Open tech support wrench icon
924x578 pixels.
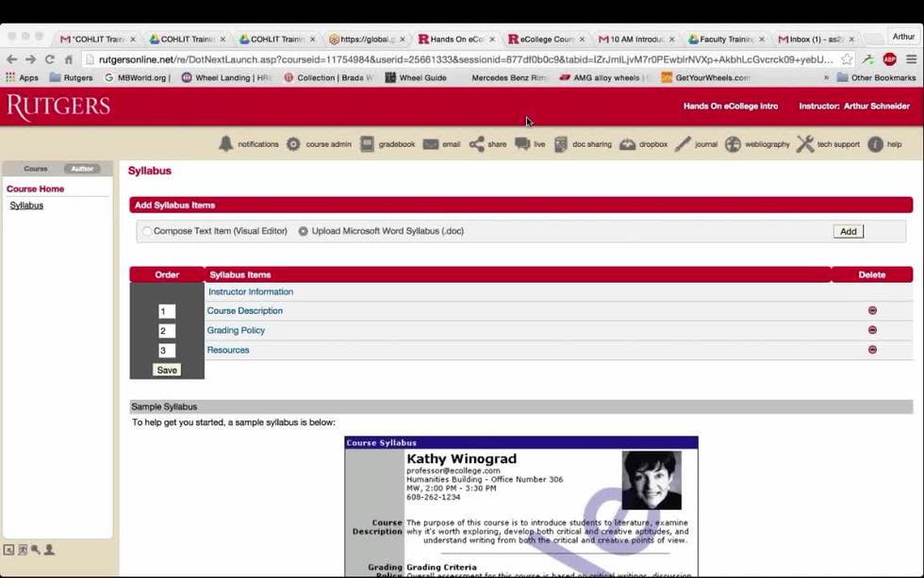(x=805, y=144)
